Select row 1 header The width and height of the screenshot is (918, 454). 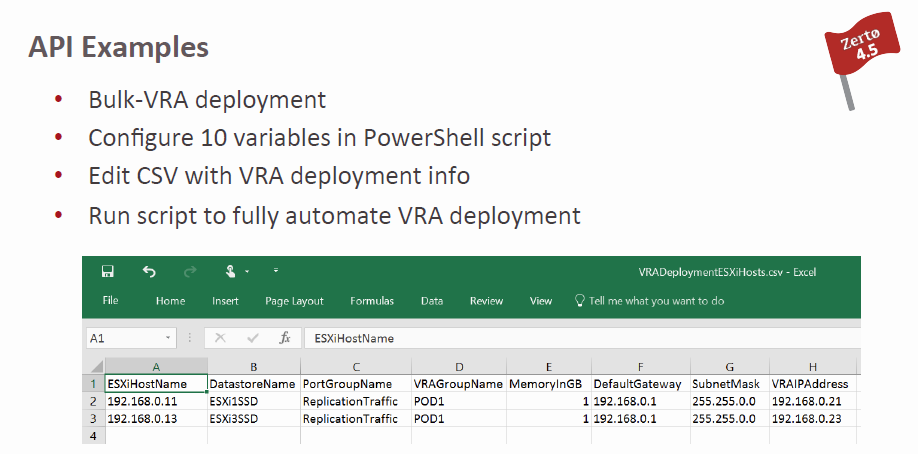(x=94, y=384)
